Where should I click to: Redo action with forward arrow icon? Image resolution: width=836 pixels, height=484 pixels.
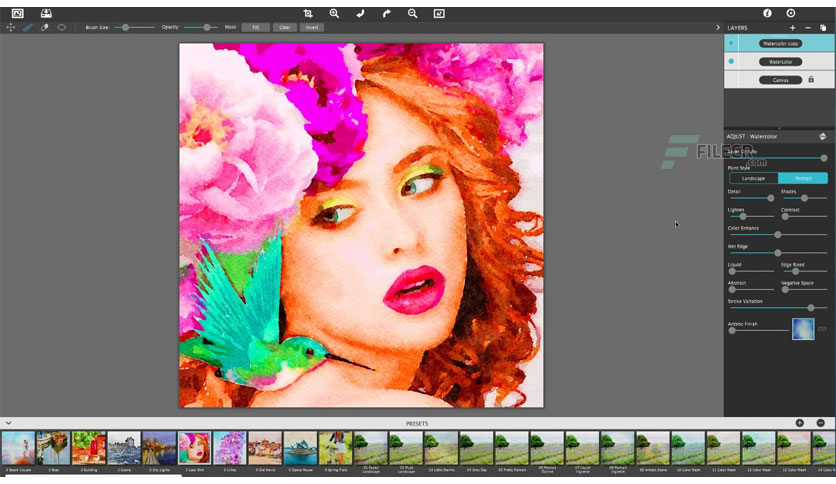[387, 13]
